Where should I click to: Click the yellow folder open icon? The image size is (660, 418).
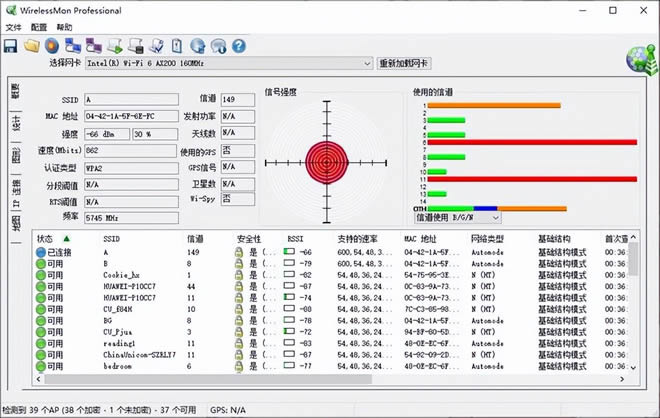coord(32,46)
